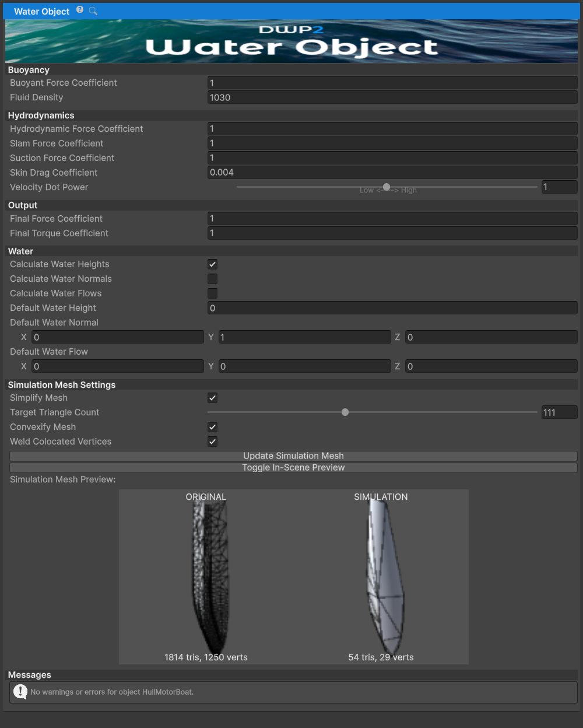Click the Skin Drag Coefficient label
Viewport: 583px width, 728px height.
pyautogui.click(x=54, y=173)
